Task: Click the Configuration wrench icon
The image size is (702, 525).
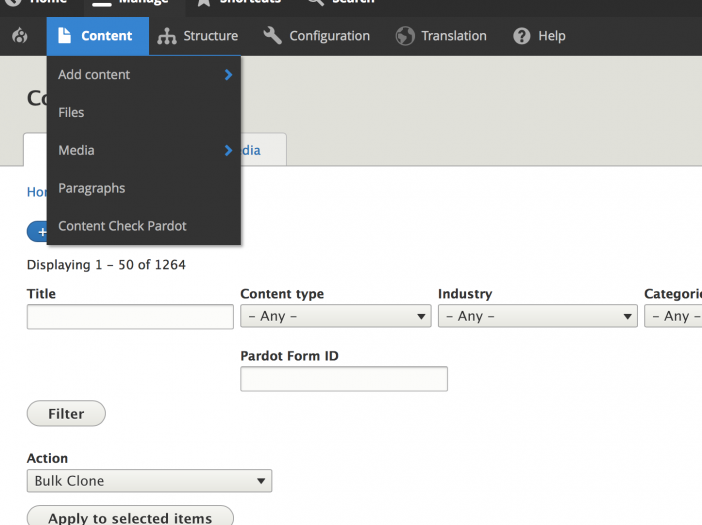Action: click(x=273, y=36)
